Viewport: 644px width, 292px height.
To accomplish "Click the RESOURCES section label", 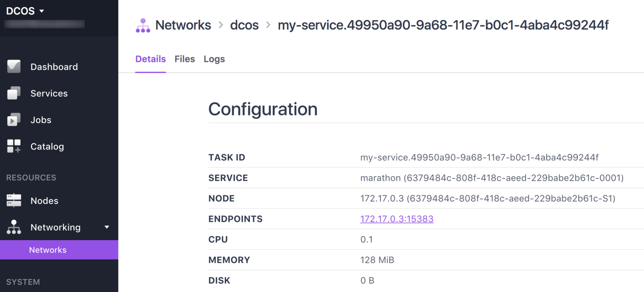I will point(31,177).
